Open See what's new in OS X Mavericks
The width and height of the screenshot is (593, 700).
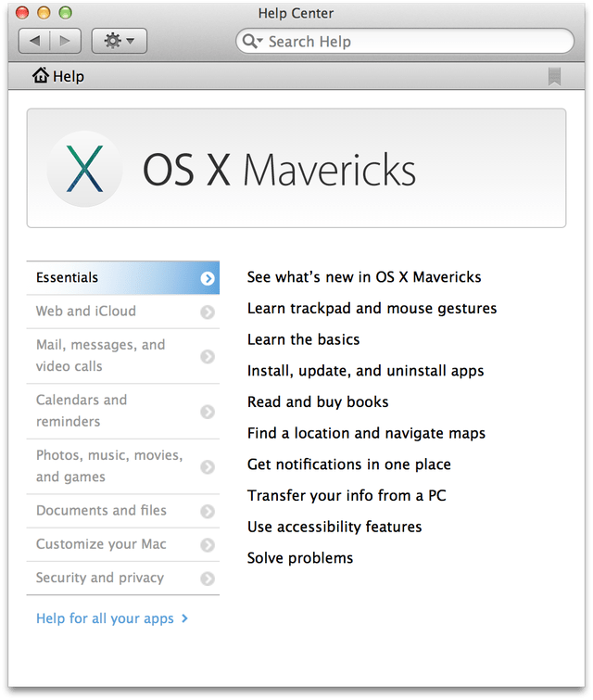(364, 277)
